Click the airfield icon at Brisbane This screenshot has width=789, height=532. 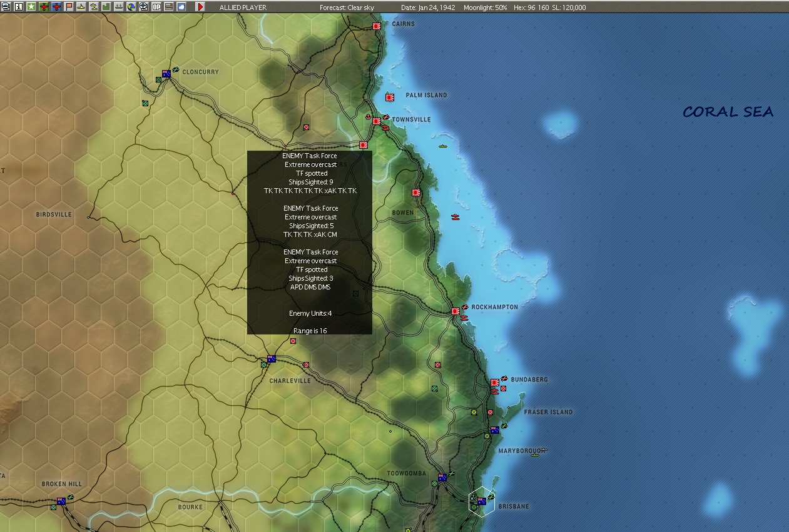click(491, 497)
